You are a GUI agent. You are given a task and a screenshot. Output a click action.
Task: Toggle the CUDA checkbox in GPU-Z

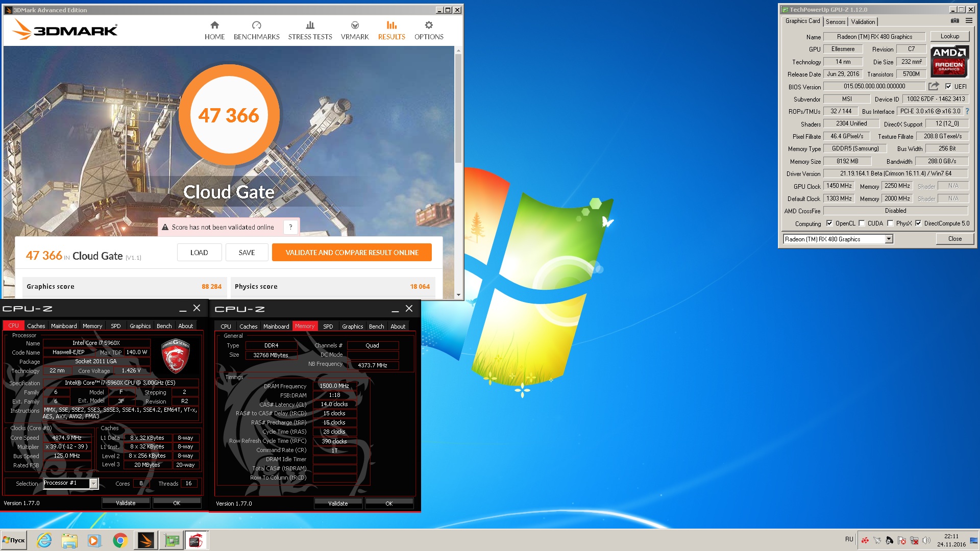(862, 223)
